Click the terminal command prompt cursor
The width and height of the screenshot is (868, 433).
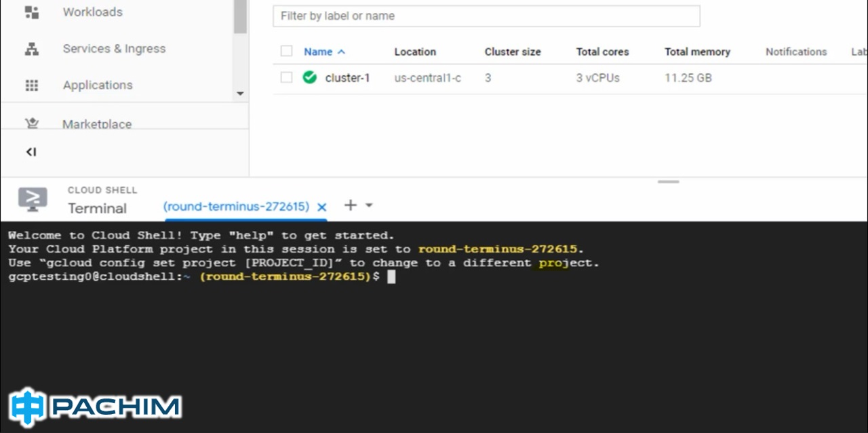(391, 276)
